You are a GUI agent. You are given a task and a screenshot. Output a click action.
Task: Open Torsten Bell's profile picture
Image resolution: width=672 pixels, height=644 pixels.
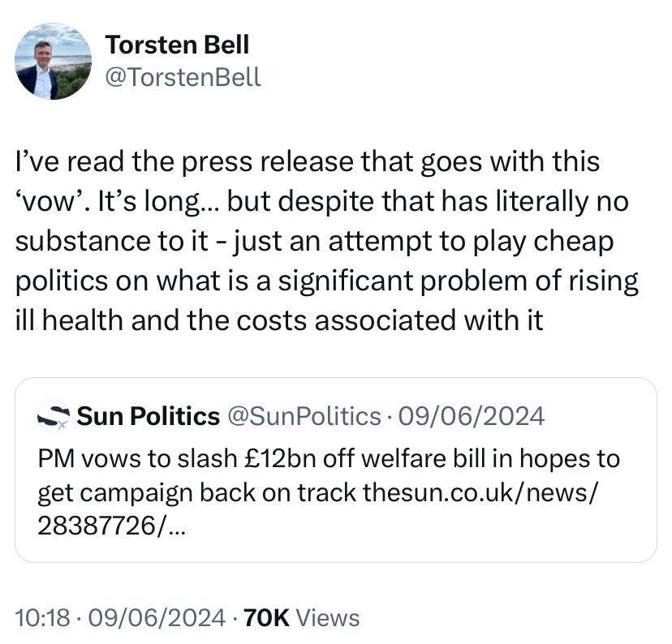point(54,61)
